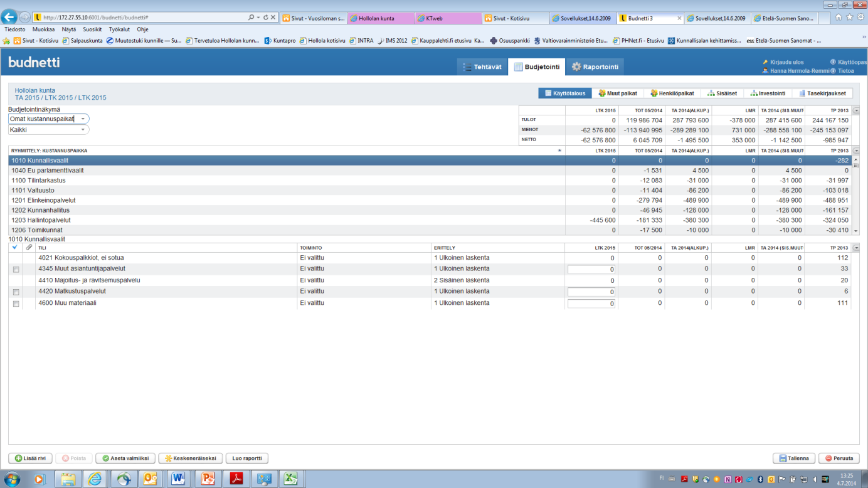Click LTK 2015 input for 4345 Muut asiantuntijapalvelut
Viewport: 868px width, 488px height.
point(591,270)
